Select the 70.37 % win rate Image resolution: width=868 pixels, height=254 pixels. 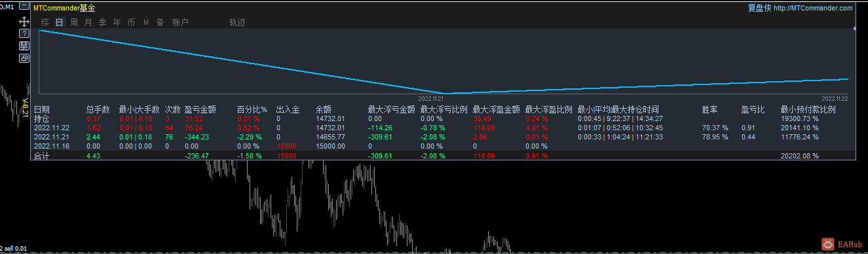click(x=715, y=128)
